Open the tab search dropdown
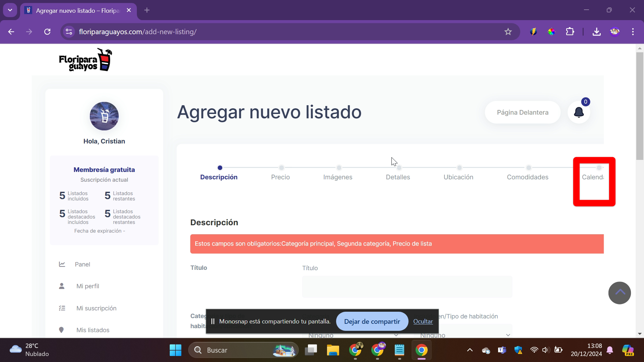 point(10,10)
